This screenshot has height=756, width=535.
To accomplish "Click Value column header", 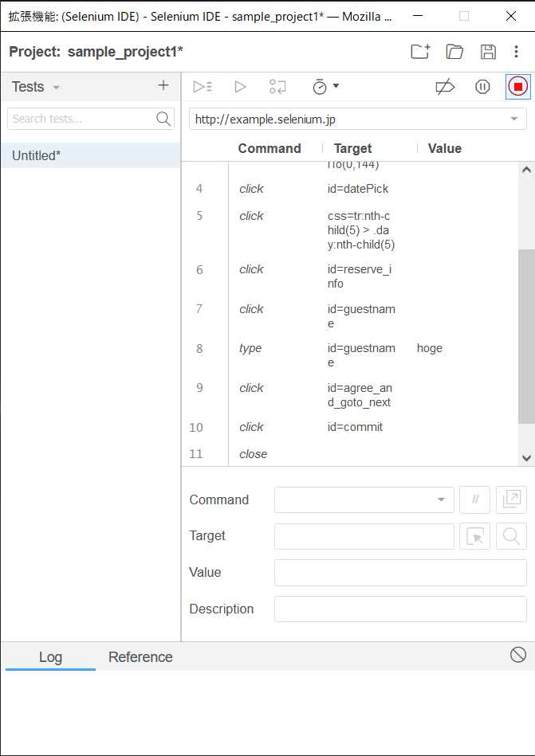I will [445, 148].
